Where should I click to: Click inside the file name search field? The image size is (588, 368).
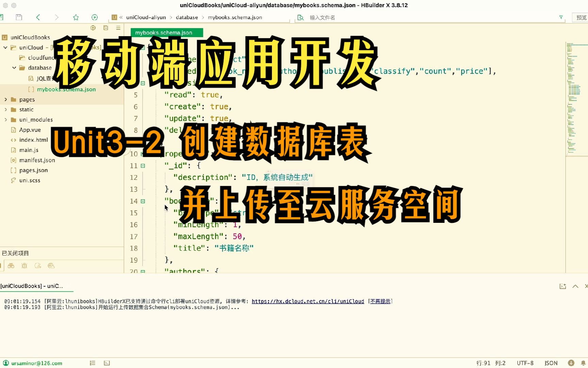(x=340, y=17)
